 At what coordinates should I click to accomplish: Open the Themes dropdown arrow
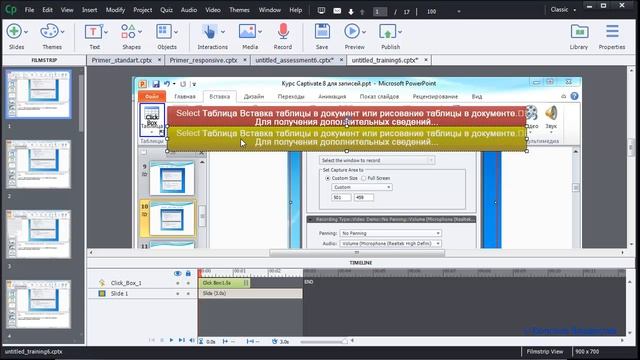pyautogui.click(x=62, y=32)
